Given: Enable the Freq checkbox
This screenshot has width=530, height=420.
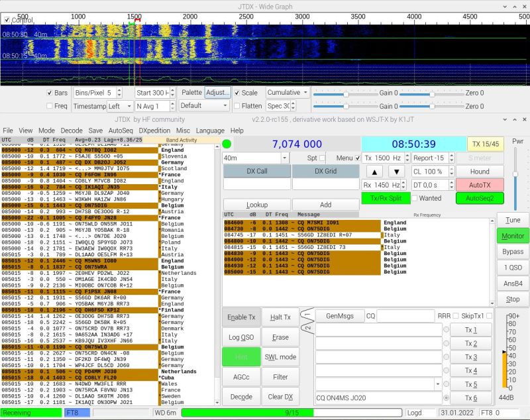Looking at the screenshot, I should pyautogui.click(x=49, y=106).
